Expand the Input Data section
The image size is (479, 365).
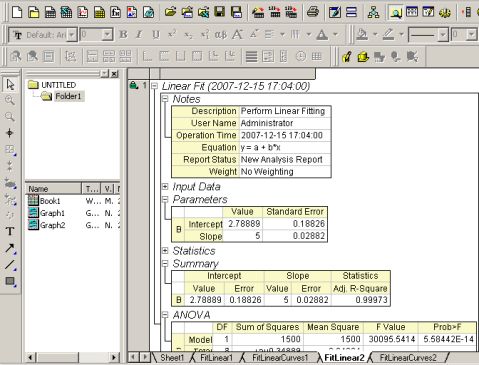click(x=165, y=186)
